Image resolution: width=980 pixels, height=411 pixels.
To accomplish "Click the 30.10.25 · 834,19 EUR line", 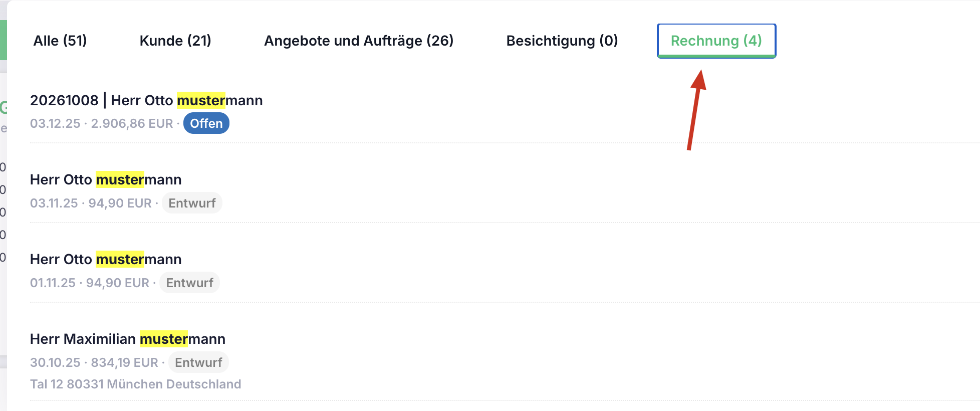I will pyautogui.click(x=94, y=362).
